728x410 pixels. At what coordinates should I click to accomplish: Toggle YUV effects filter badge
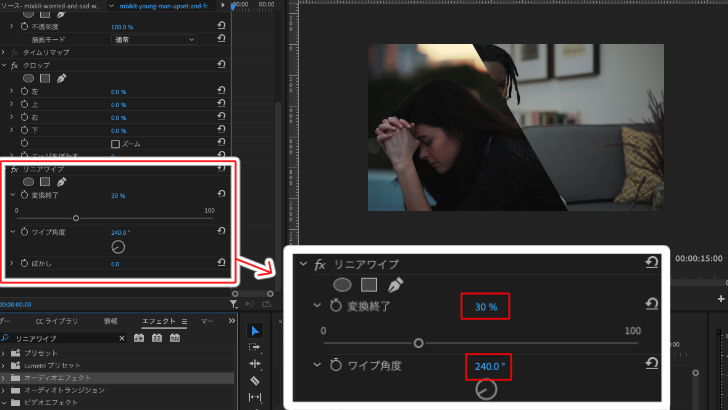[175, 338]
